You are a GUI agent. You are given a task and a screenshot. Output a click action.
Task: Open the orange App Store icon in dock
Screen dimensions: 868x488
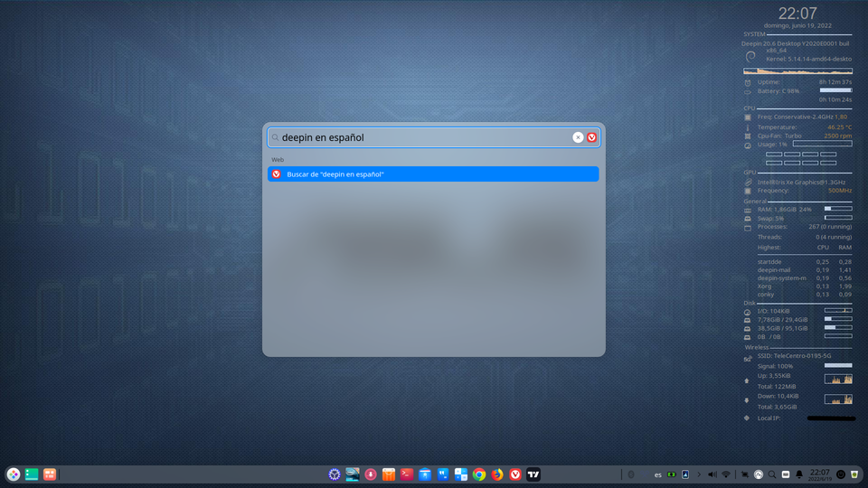coord(389,474)
